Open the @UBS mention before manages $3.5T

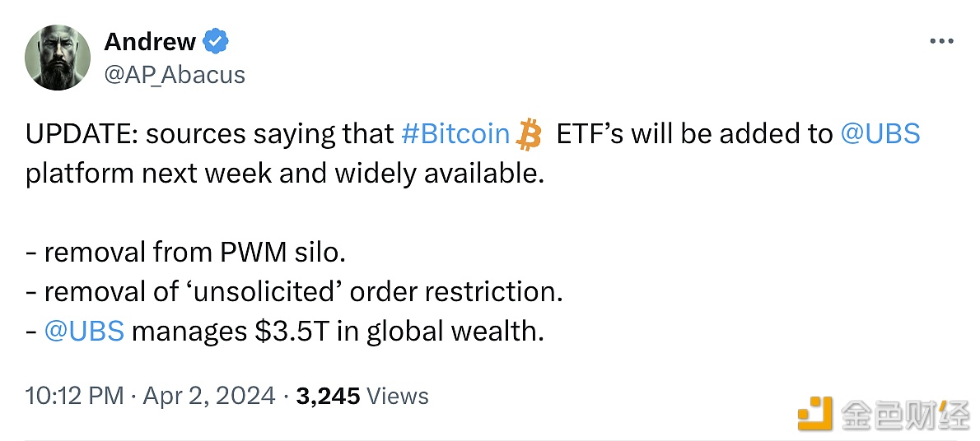point(84,331)
